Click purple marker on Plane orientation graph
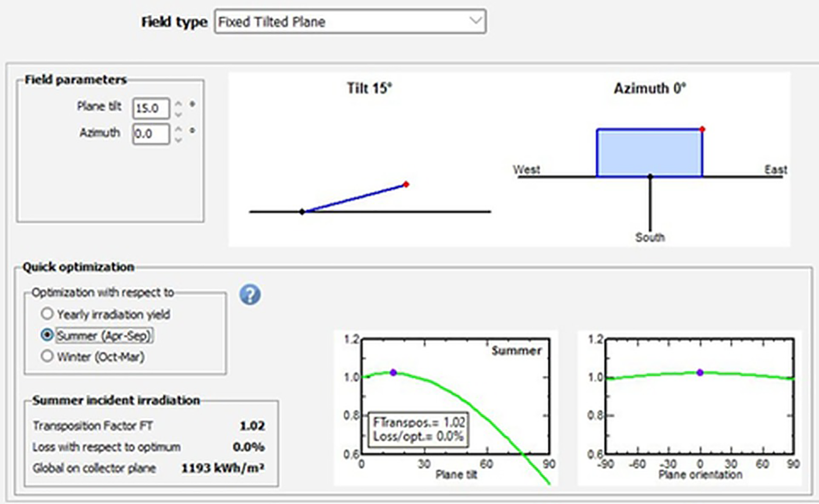Image resolution: width=819 pixels, height=504 pixels. tap(700, 372)
